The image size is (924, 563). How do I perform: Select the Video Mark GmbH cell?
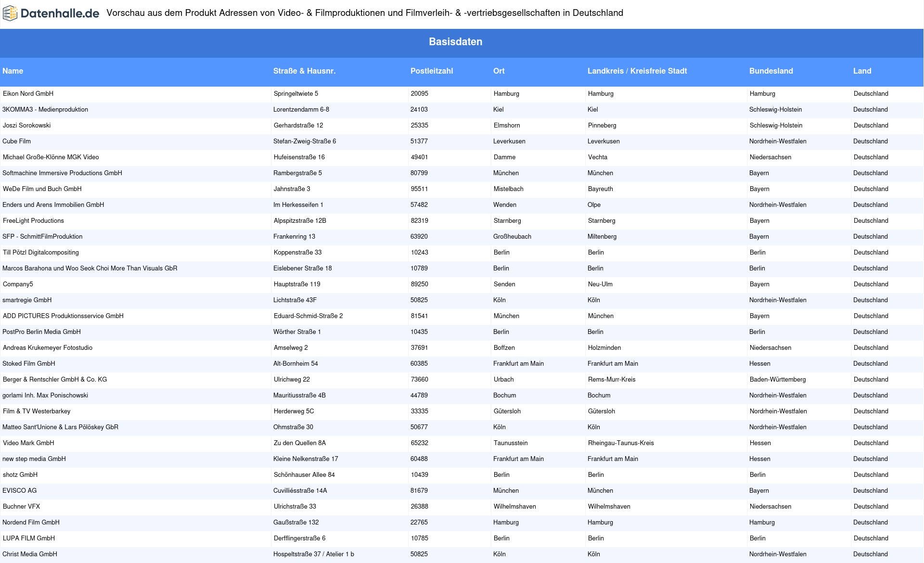[x=28, y=443]
